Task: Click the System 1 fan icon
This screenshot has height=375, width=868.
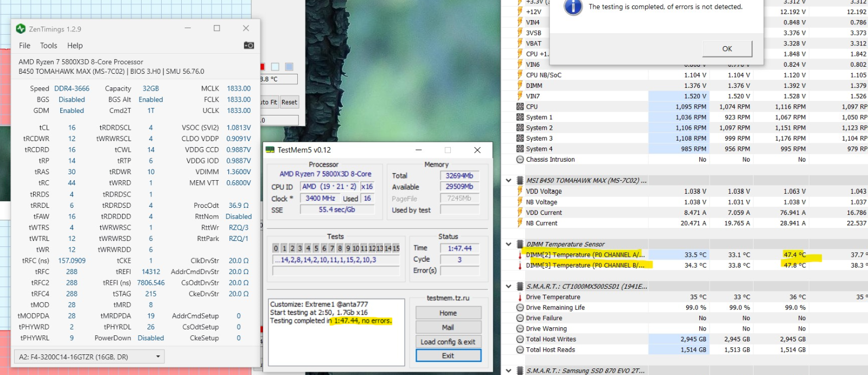Action: point(520,117)
